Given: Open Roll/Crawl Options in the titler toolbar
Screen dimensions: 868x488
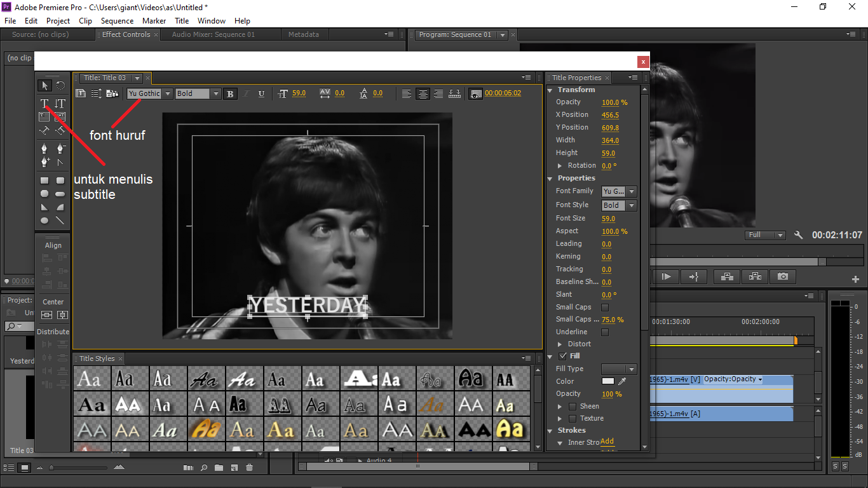Looking at the screenshot, I should (x=97, y=93).
